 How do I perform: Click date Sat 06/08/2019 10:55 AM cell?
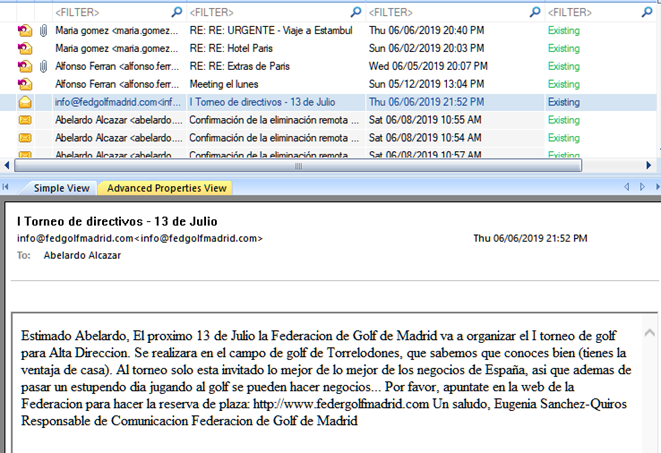(425, 120)
